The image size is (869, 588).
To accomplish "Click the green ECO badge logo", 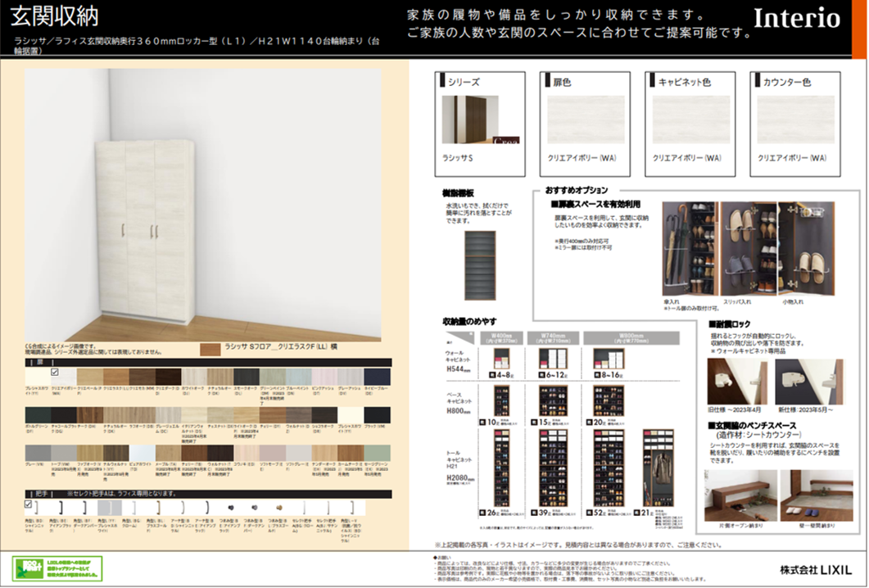I will click(x=34, y=568).
